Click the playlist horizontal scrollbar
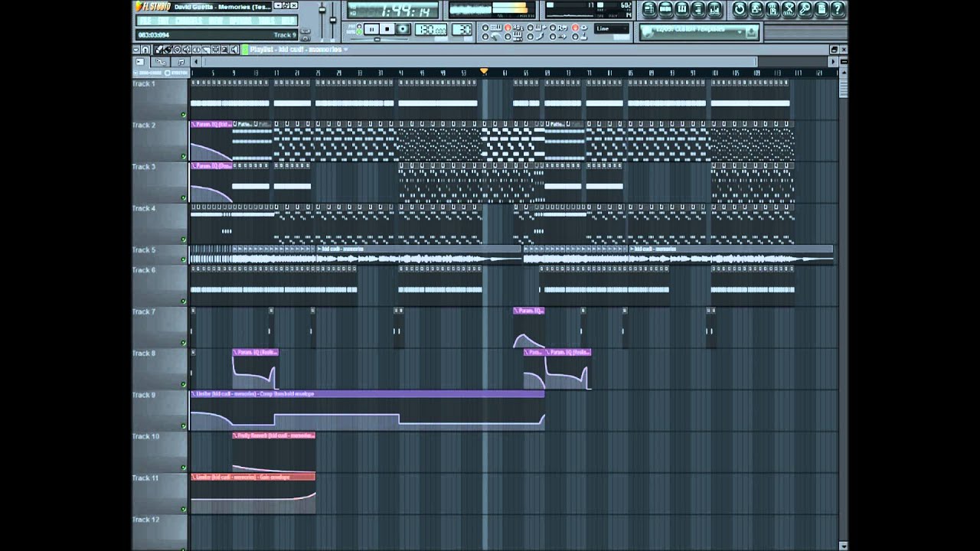 pyautogui.click(x=479, y=62)
